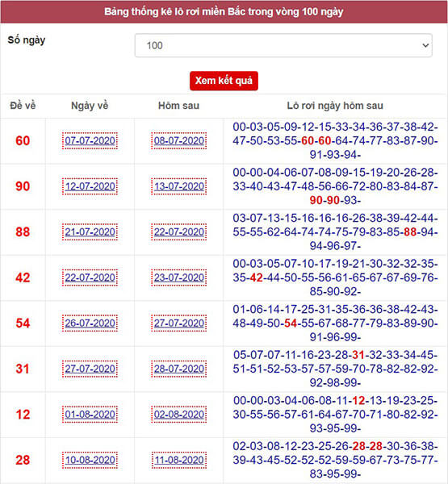
Task: Click the Ngày về column header
Action: tap(90, 106)
